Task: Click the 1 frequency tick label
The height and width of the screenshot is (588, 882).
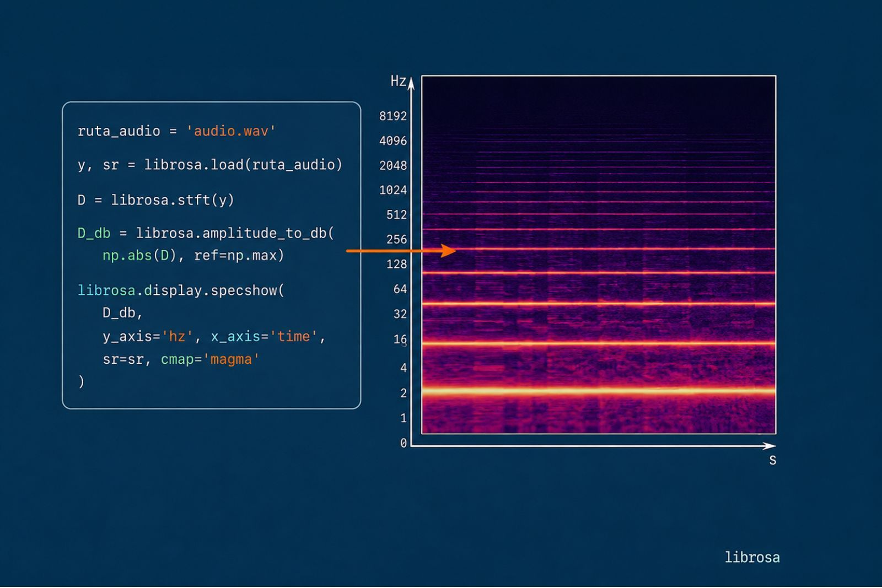Action: tap(404, 418)
